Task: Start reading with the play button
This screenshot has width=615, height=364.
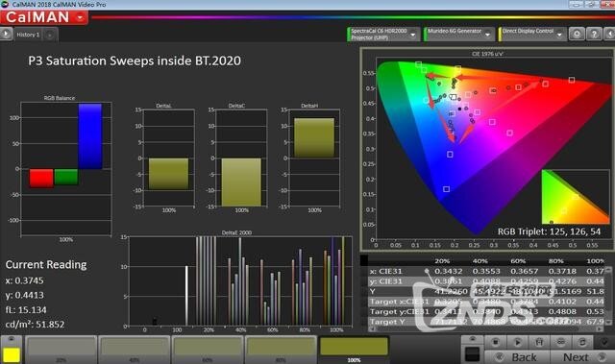Action: [517, 343]
